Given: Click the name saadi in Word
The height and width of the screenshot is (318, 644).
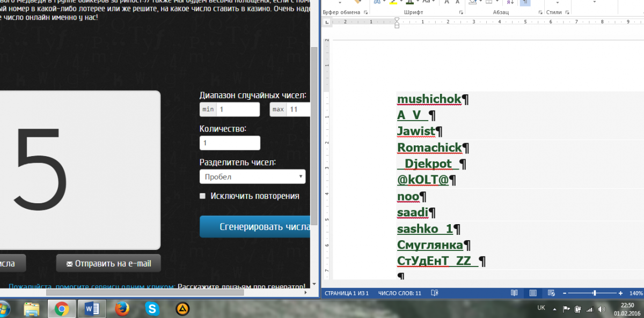Looking at the screenshot, I should (413, 213).
